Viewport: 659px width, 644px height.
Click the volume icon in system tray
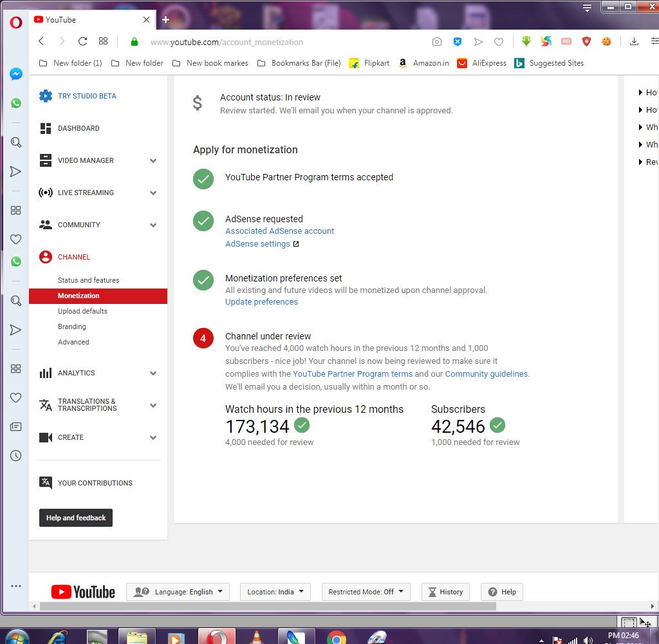(x=588, y=640)
